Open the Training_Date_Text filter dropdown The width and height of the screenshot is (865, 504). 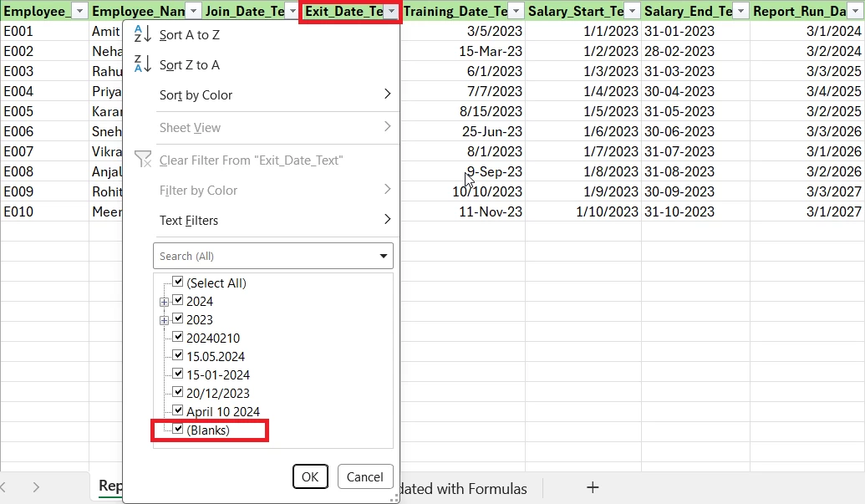tap(516, 11)
